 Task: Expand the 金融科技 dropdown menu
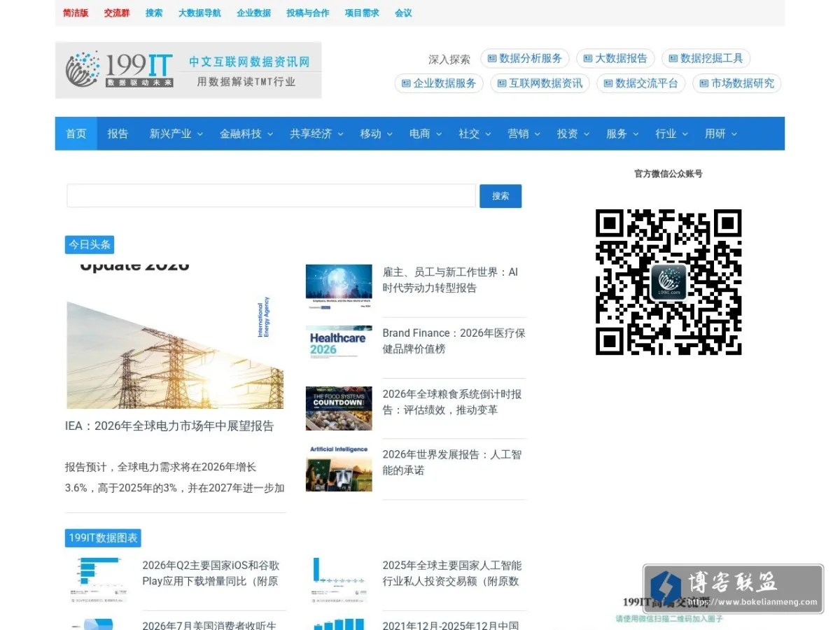(246, 134)
